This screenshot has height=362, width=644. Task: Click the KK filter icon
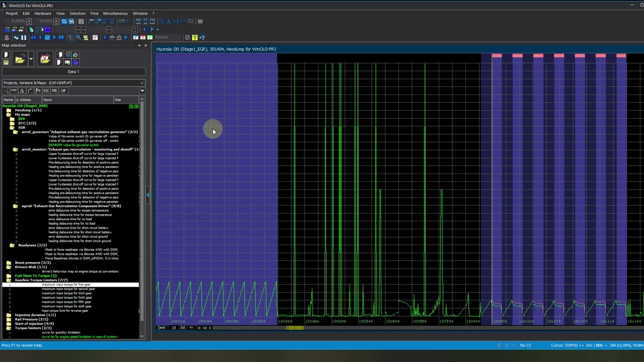(46, 90)
